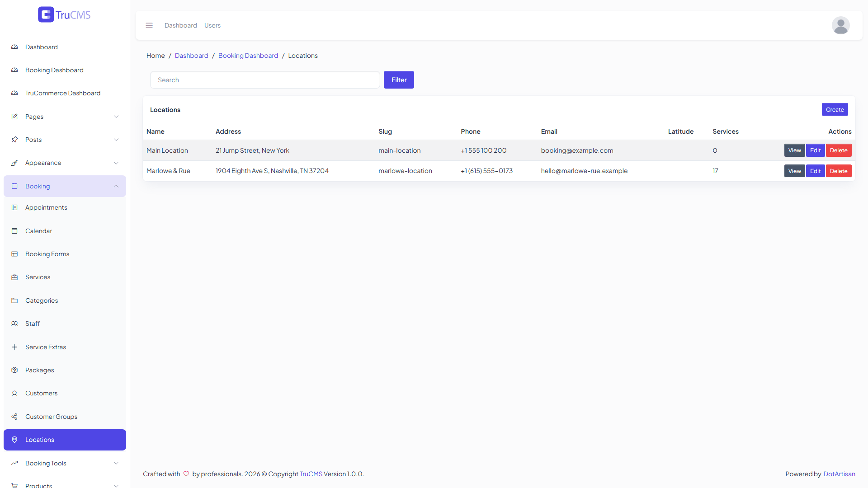Open Users link in top navbar
Image resolution: width=868 pixels, height=488 pixels.
point(212,25)
